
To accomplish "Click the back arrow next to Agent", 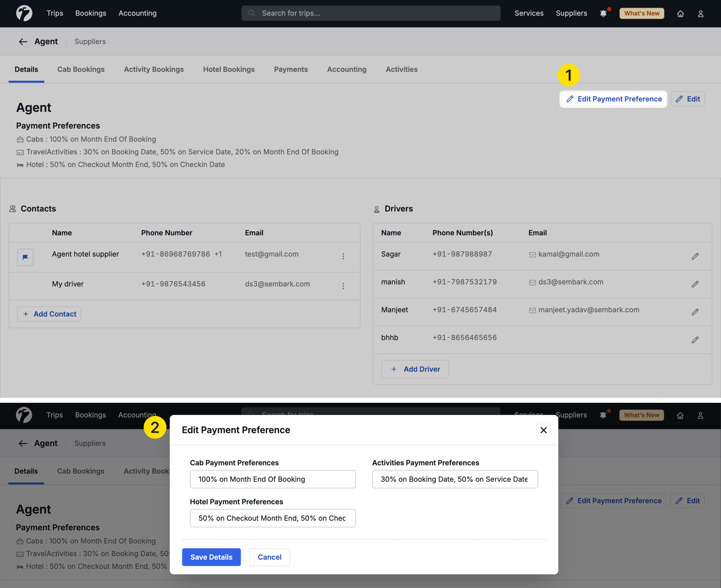I will [x=23, y=42].
